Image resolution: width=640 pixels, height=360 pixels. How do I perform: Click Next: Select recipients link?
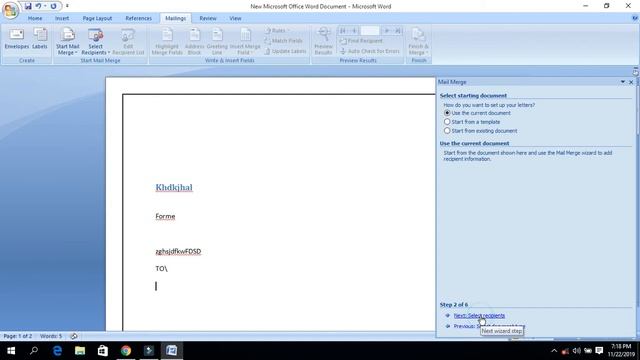[x=479, y=316]
